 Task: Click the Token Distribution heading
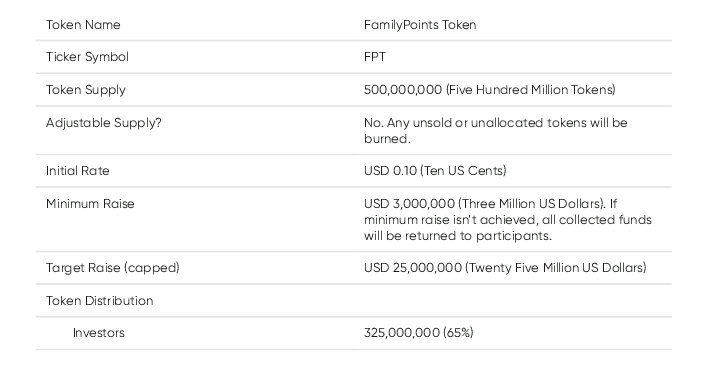coord(100,301)
